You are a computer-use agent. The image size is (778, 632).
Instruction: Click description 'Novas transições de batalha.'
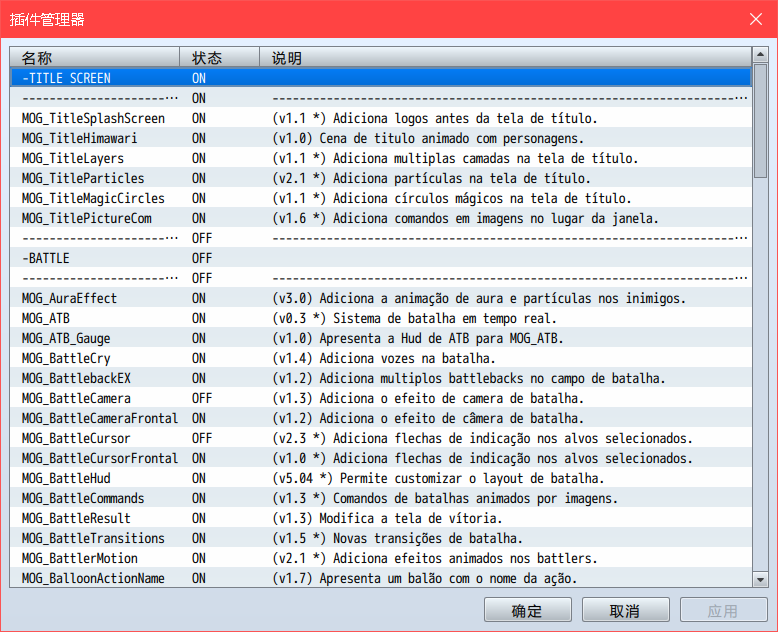428,538
